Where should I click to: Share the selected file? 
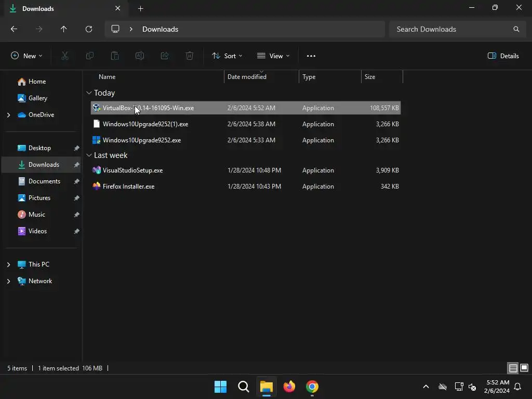165,56
